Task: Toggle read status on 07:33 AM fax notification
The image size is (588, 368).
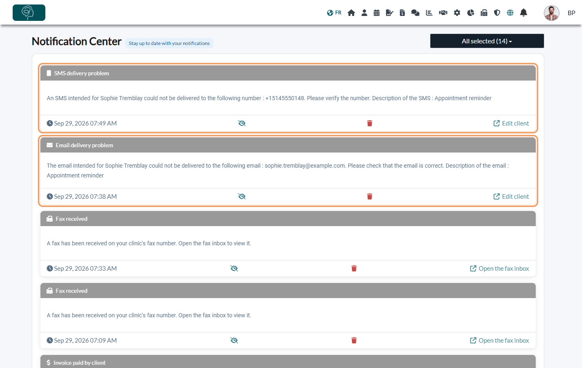Action: pos(234,269)
